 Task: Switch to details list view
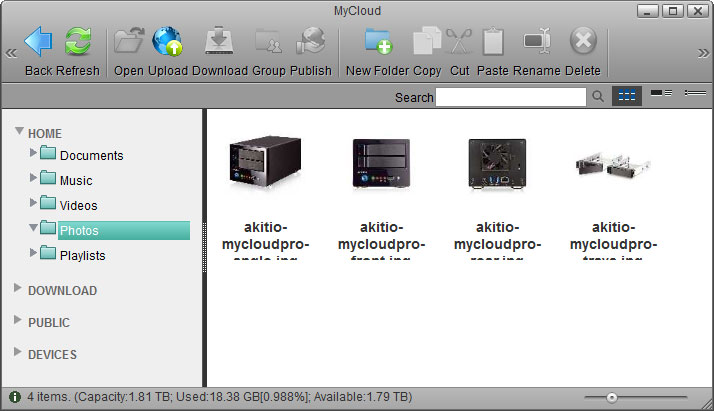pos(661,94)
